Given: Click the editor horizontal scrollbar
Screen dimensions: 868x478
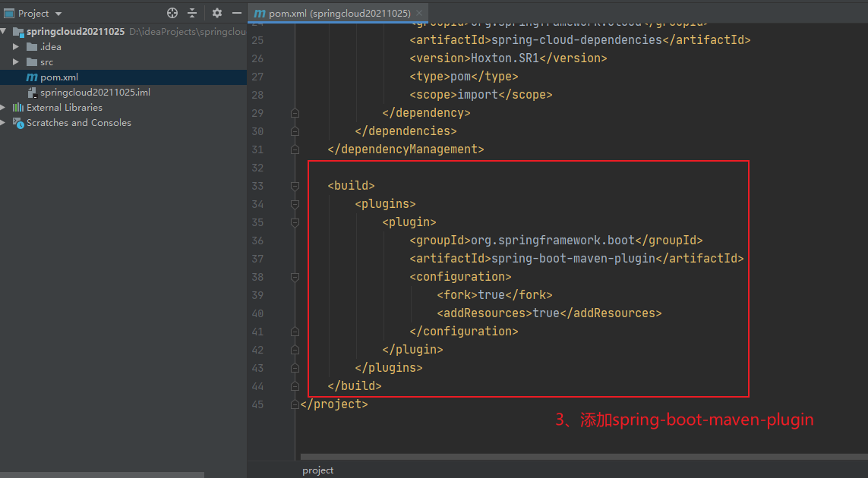Looking at the screenshot, I should coord(584,457).
